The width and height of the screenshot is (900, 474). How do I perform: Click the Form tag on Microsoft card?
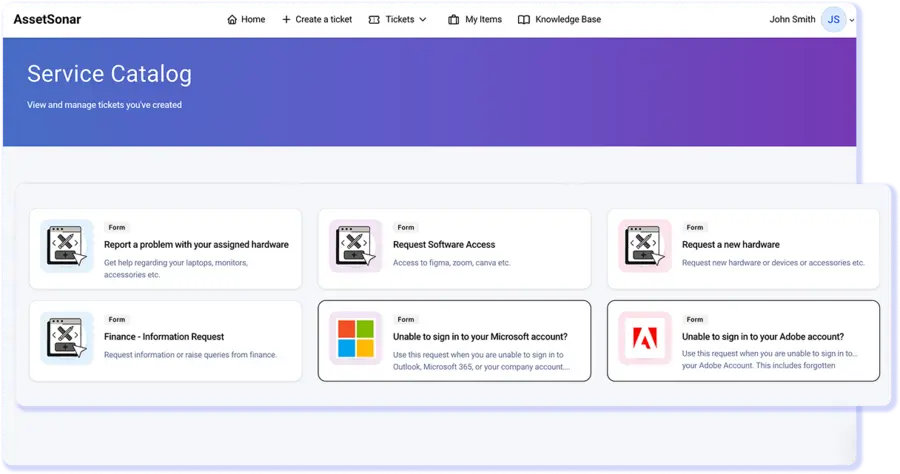406,320
